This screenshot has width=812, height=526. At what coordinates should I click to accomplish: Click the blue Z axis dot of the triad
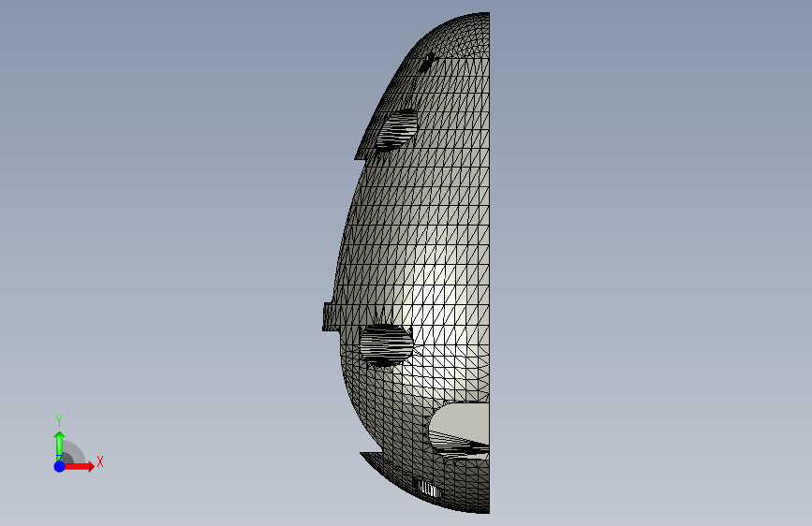[60, 466]
